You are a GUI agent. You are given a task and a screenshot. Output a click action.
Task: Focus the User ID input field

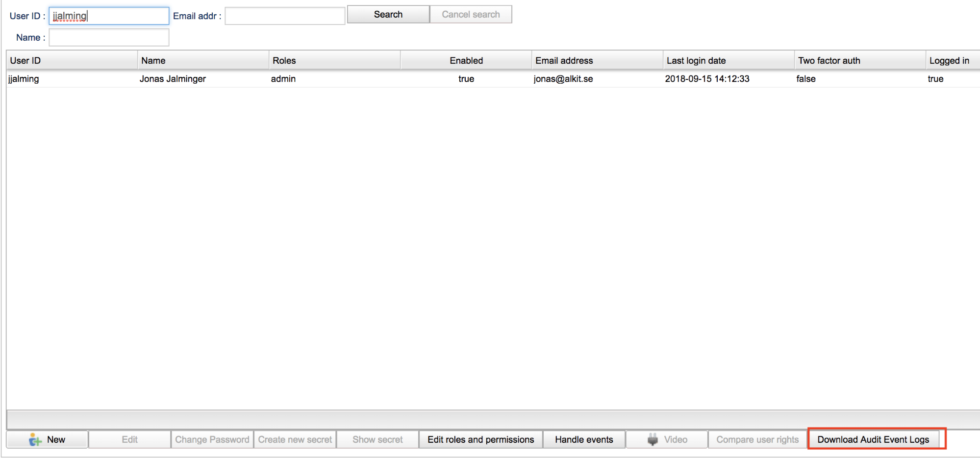point(109,16)
